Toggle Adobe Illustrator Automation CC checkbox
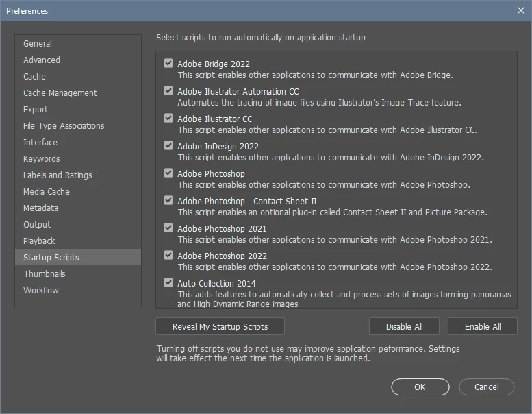This screenshot has height=414, width=532. click(x=168, y=90)
